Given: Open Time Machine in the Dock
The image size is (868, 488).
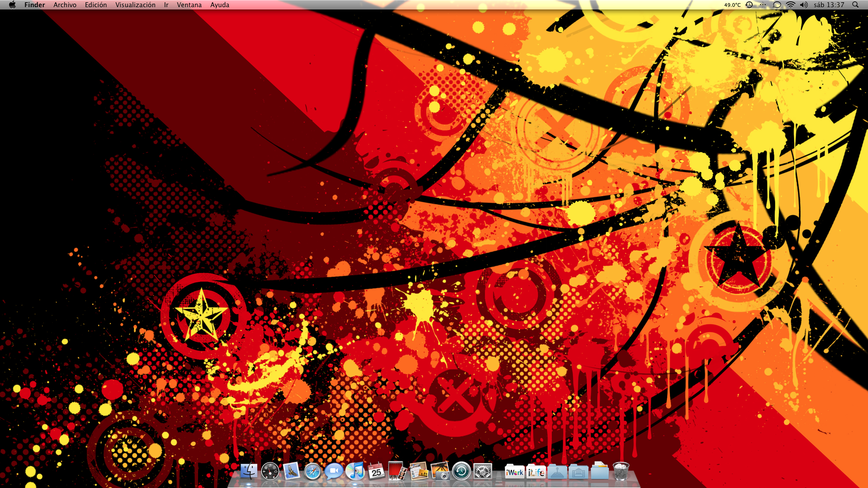Looking at the screenshot, I should [x=461, y=471].
